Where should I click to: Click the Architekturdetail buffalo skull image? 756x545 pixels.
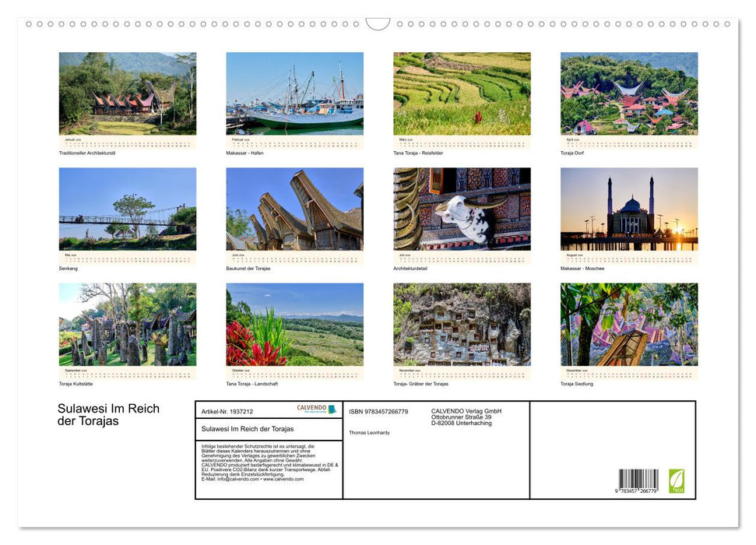point(462,210)
